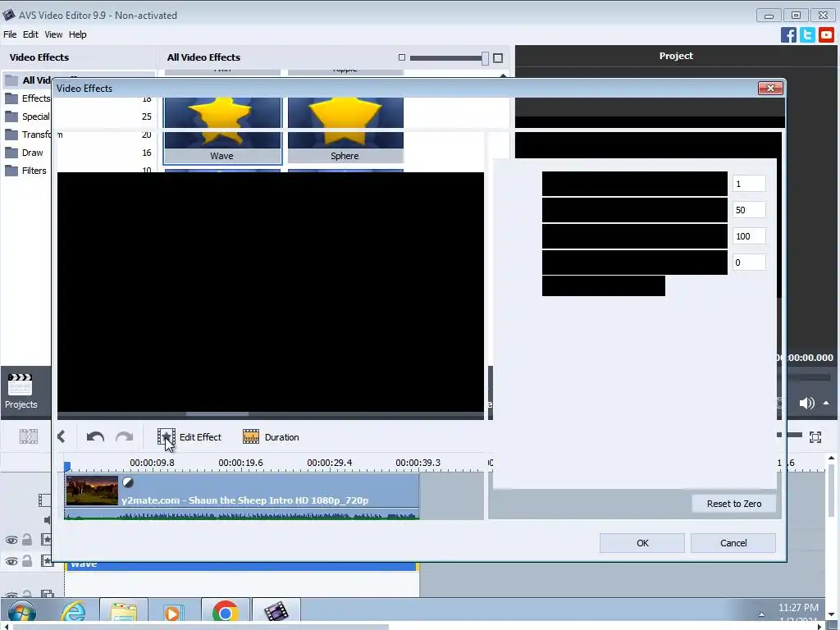Image resolution: width=840 pixels, height=630 pixels.
Task: Click the OK button
Action: pos(641,543)
